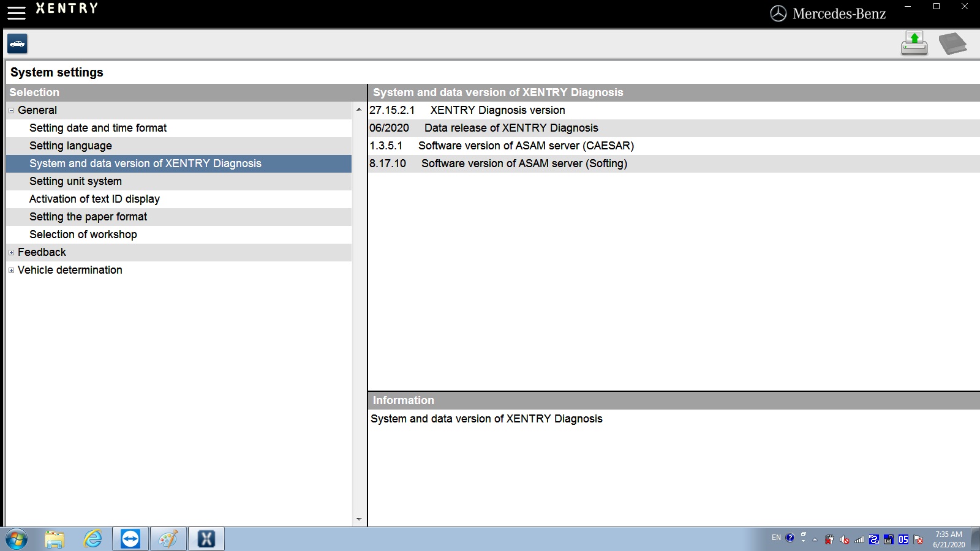This screenshot has height=551, width=980.
Task: Open the XENTRY hamburger menu
Action: (17, 12)
